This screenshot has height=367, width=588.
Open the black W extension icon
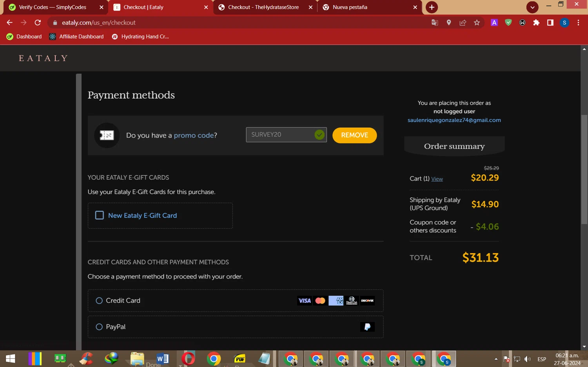point(523,23)
